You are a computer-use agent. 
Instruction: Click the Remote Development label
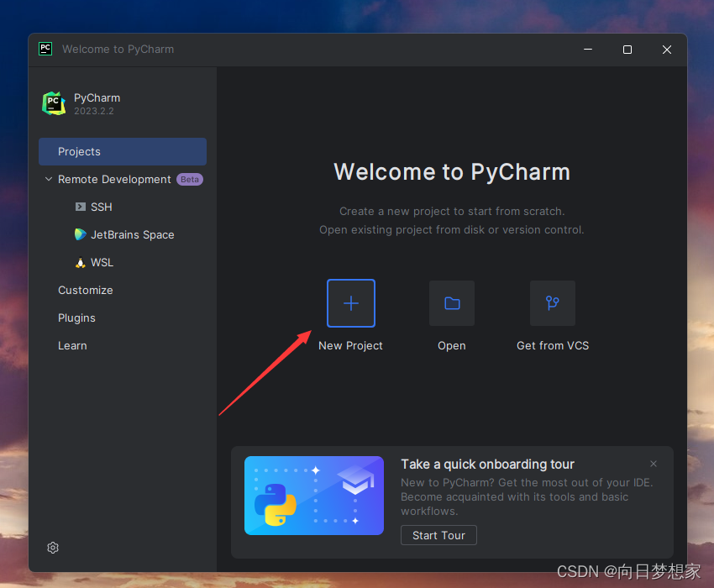click(114, 180)
